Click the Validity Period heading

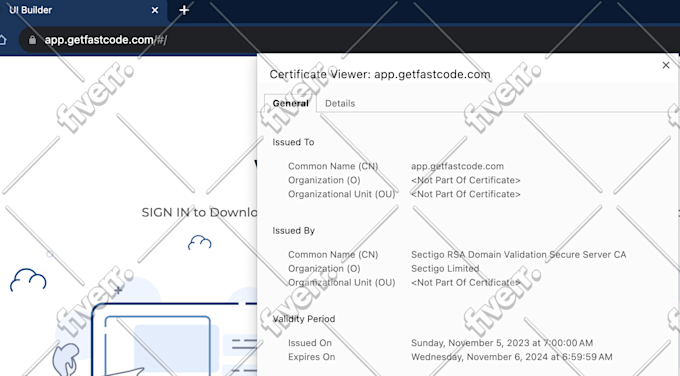[304, 319]
